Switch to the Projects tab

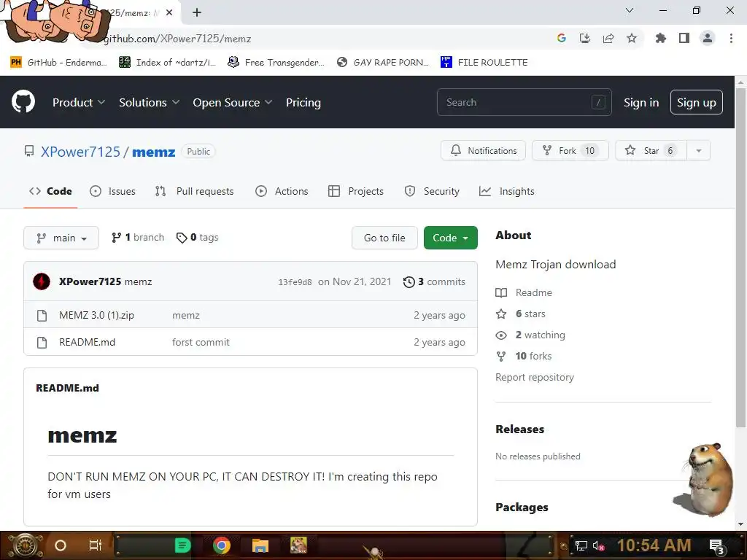tap(356, 191)
